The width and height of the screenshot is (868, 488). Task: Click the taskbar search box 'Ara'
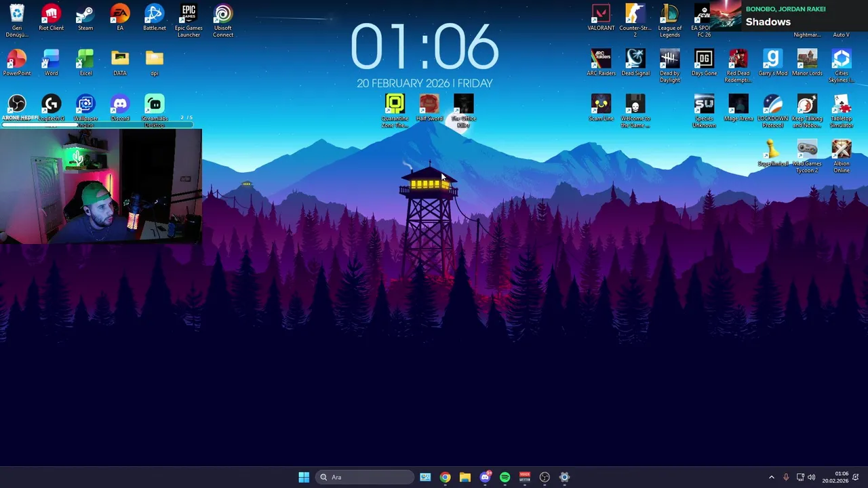click(365, 477)
